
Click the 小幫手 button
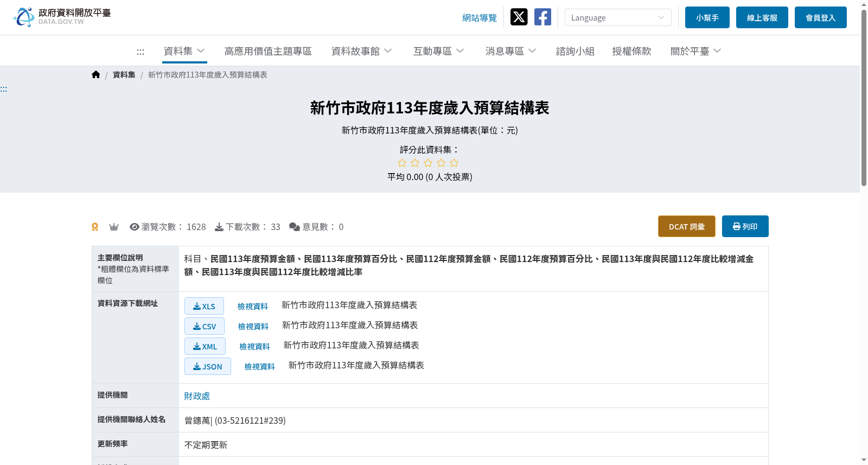tap(707, 17)
